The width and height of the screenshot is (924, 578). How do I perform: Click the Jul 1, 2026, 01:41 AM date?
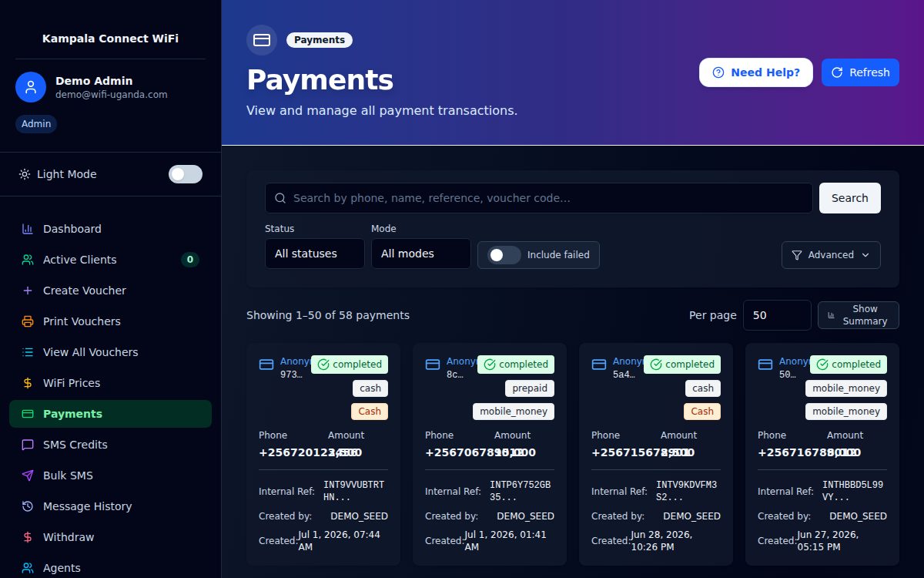[x=511, y=540]
